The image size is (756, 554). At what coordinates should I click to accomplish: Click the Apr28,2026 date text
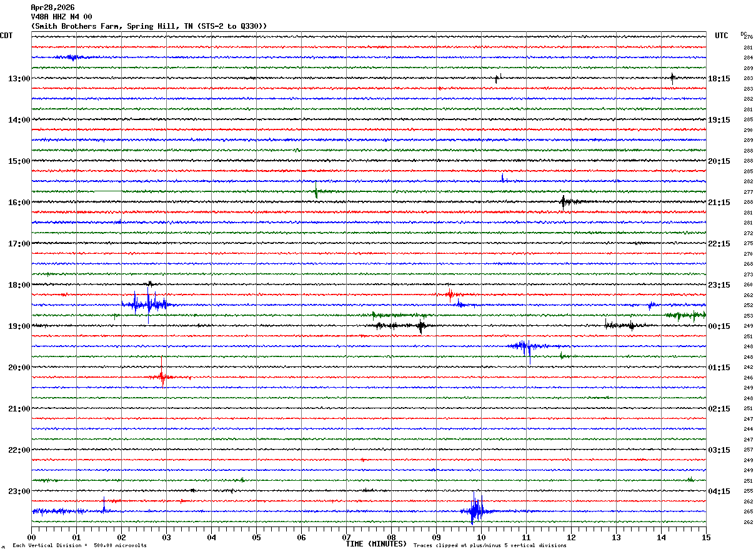coord(52,8)
